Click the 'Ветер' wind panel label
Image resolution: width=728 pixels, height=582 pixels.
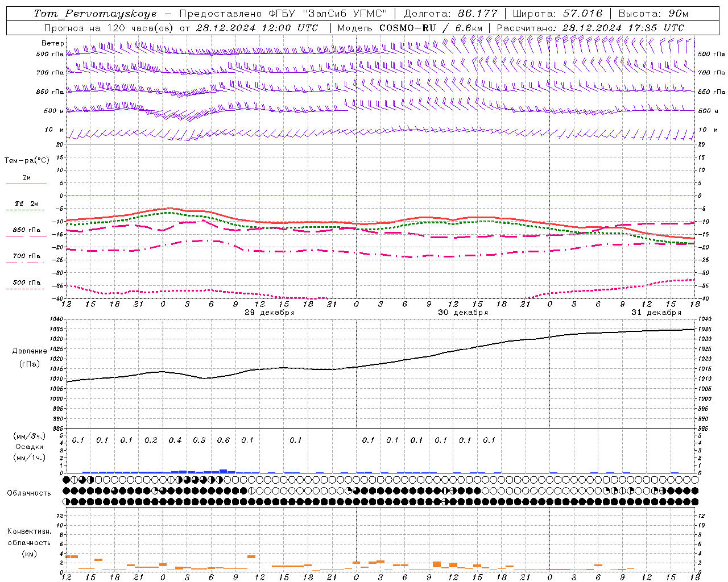[53, 43]
